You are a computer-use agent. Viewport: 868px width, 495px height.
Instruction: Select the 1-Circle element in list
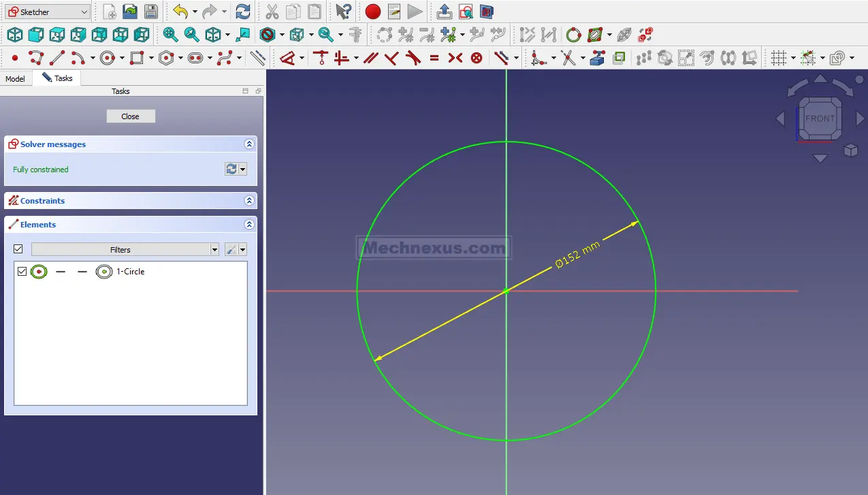pyautogui.click(x=130, y=272)
